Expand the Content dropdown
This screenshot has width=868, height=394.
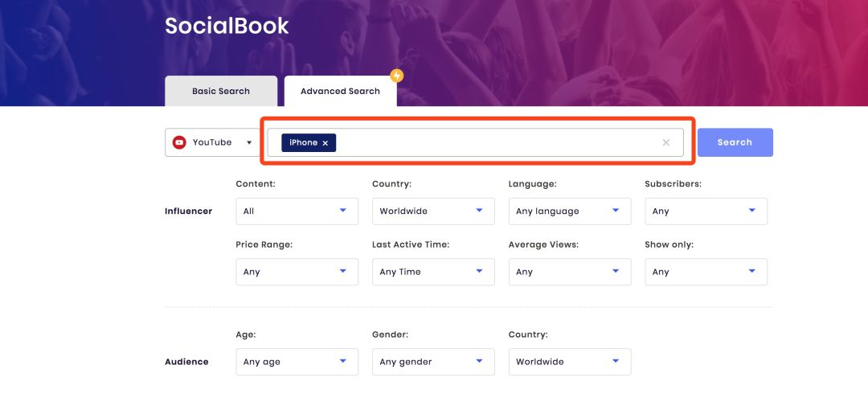point(297,211)
